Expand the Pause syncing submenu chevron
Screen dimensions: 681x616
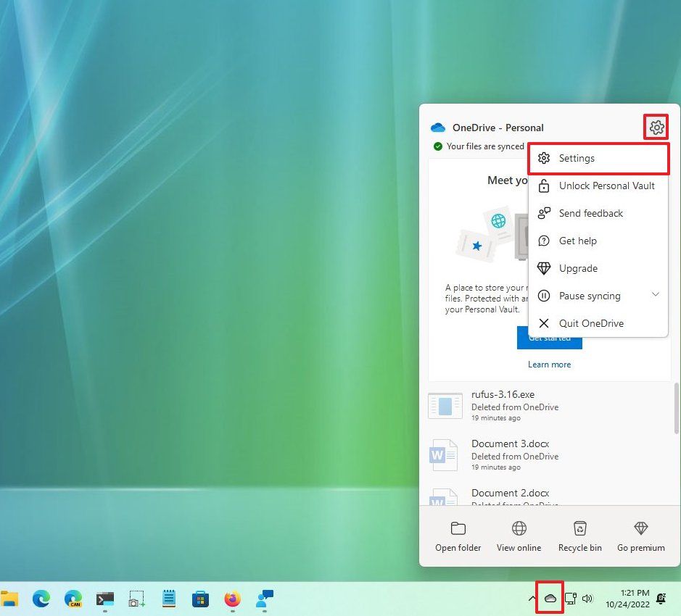point(656,295)
